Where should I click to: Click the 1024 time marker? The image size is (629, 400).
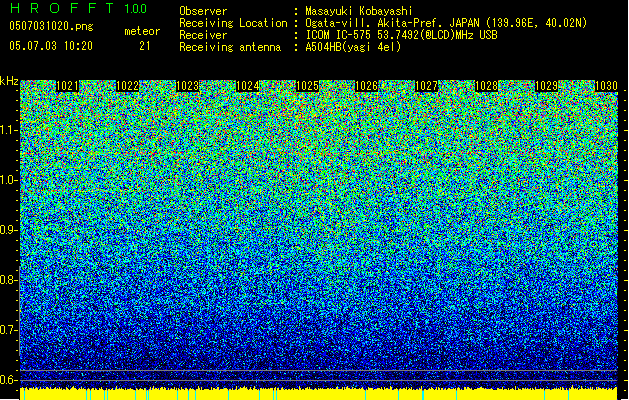tap(248, 86)
